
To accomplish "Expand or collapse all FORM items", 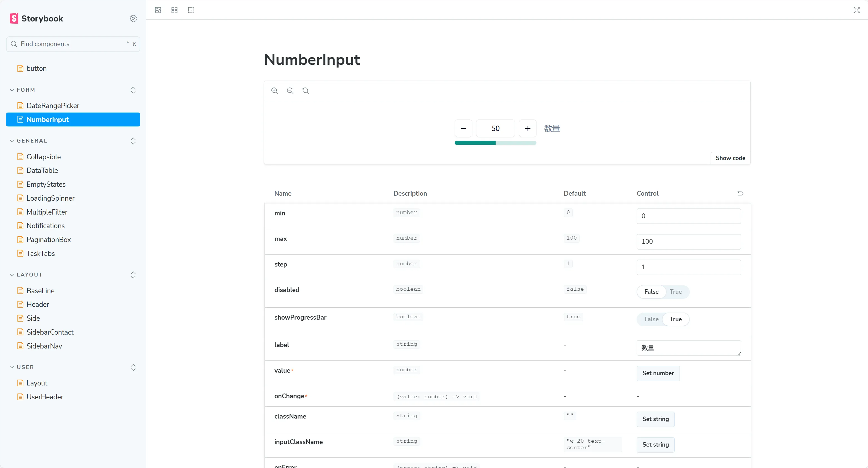I will pos(133,90).
